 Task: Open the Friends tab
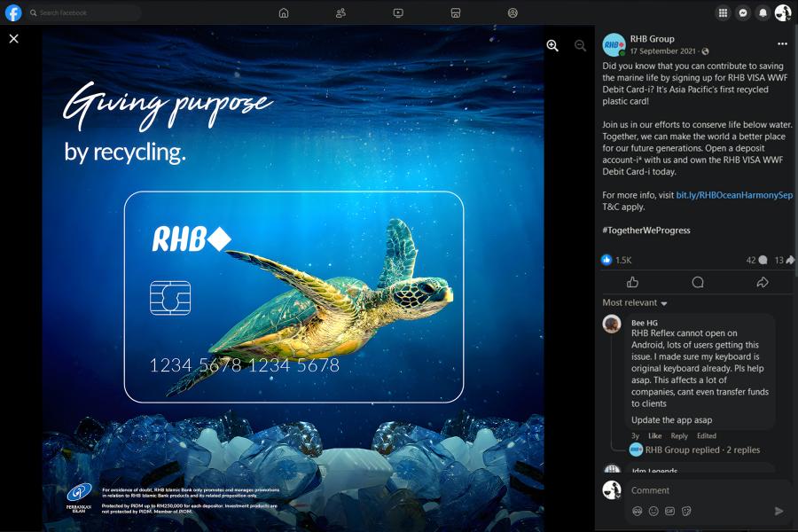(340, 13)
